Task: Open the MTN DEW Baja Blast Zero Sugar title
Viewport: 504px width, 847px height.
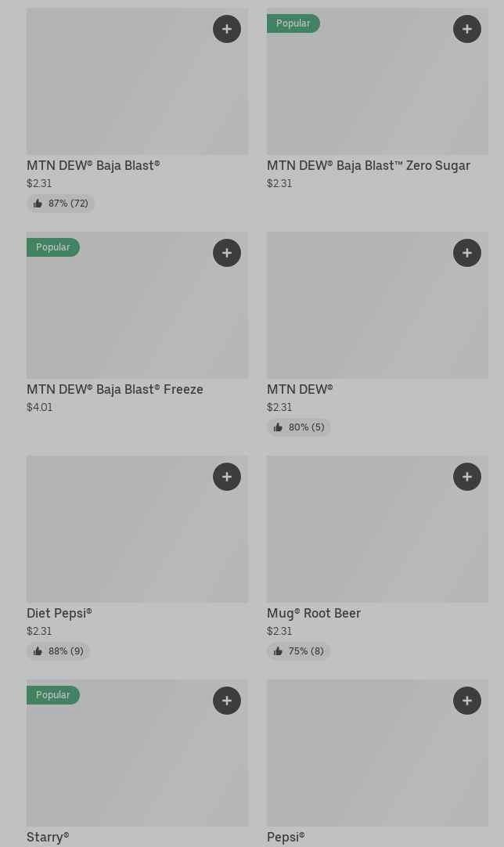Action: coord(369,165)
